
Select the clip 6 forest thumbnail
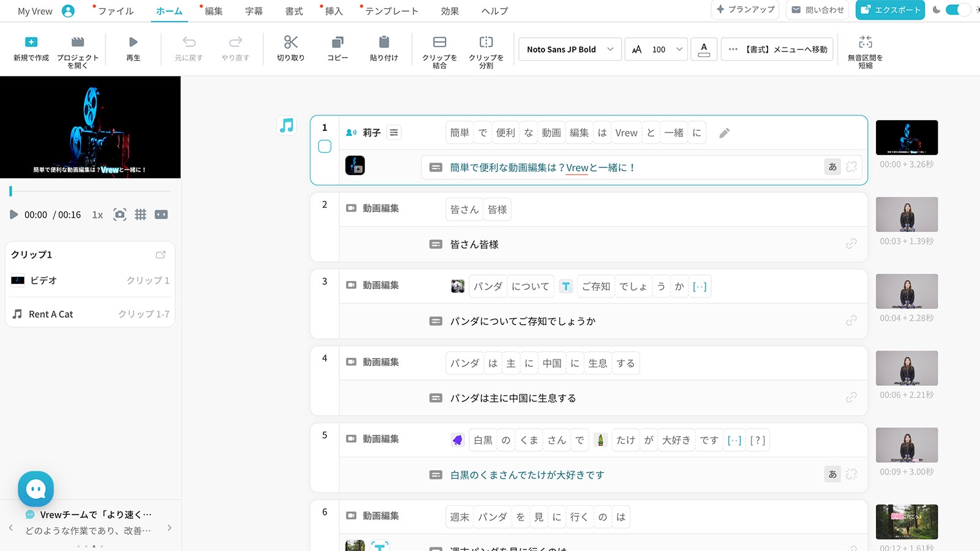pos(907,522)
